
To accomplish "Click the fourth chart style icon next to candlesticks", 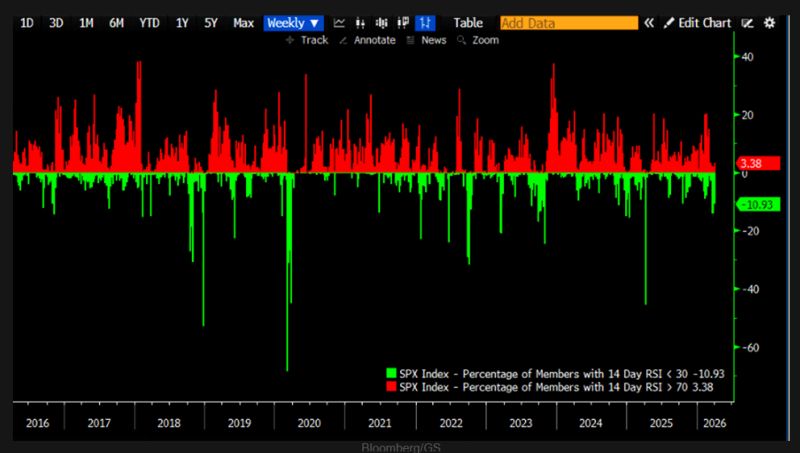I will click(x=403, y=22).
